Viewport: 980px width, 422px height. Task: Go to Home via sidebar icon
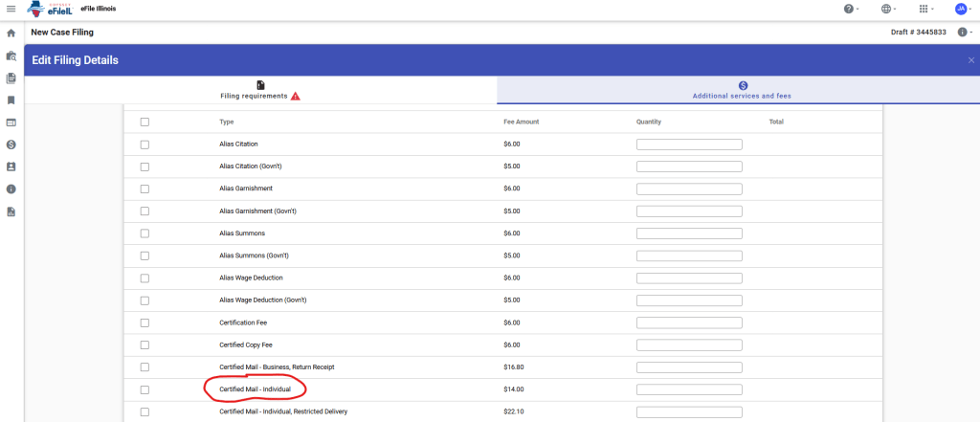(11, 33)
